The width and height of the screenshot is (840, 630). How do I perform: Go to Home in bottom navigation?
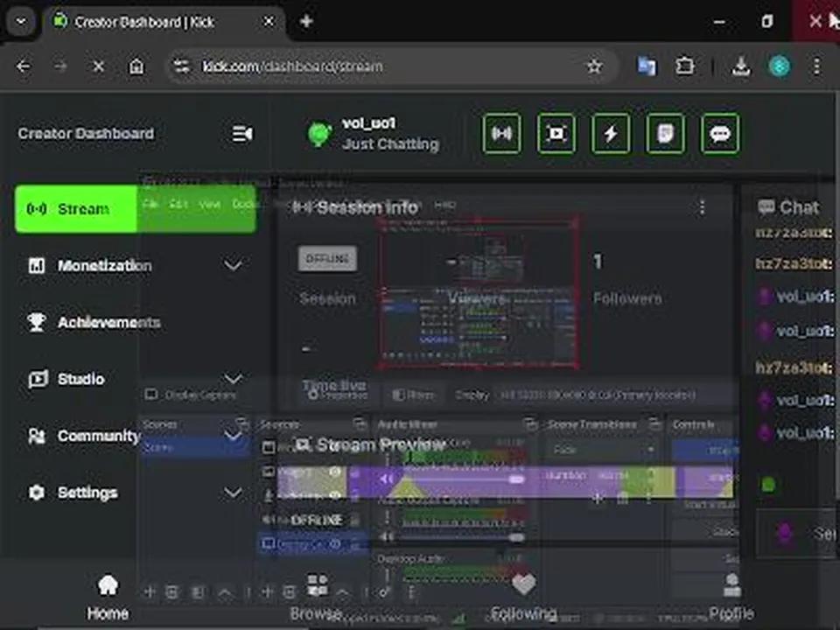[x=108, y=597]
